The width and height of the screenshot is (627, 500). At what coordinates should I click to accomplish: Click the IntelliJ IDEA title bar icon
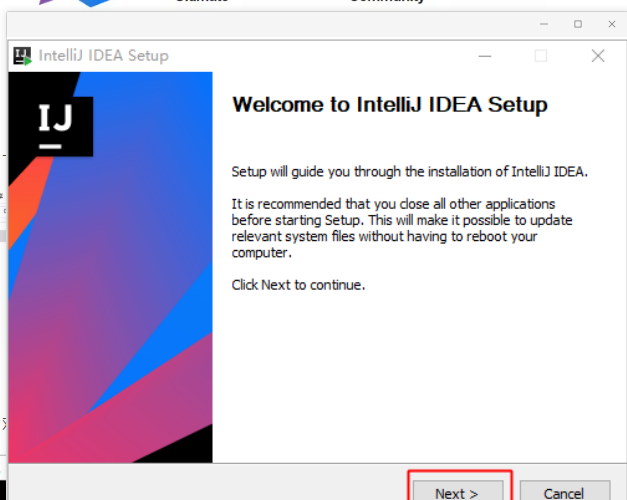(x=22, y=56)
